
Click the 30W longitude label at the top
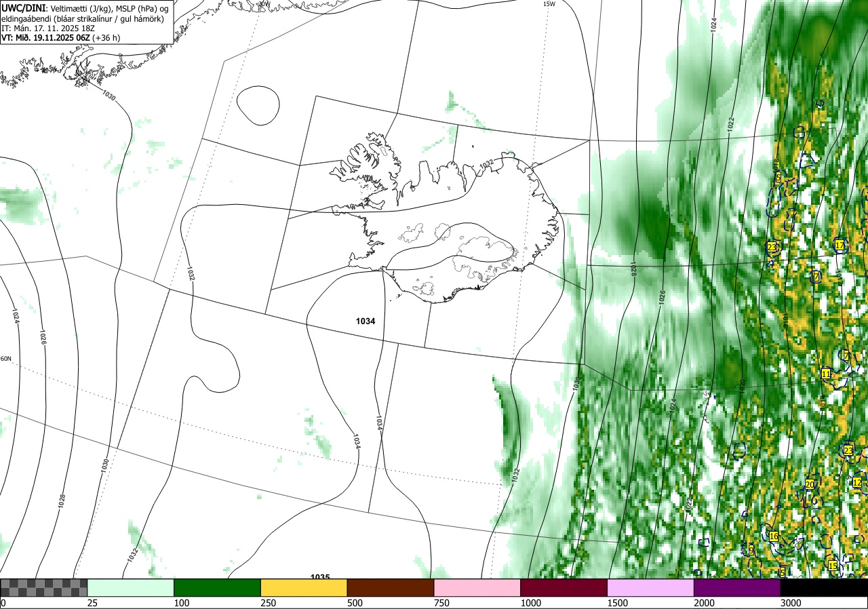tap(263, 3)
